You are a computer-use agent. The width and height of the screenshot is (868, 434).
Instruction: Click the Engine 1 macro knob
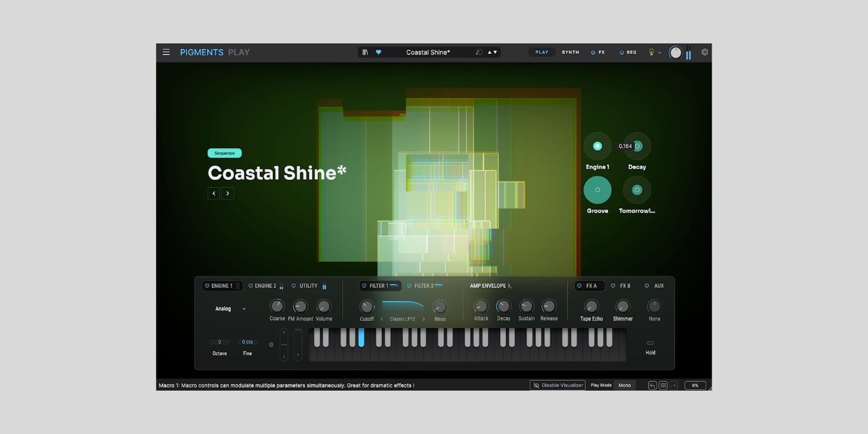click(x=597, y=146)
